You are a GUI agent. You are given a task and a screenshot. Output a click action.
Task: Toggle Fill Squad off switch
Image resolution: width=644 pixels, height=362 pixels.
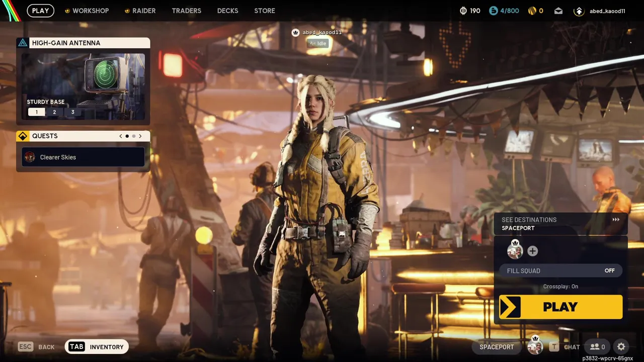[x=609, y=270]
